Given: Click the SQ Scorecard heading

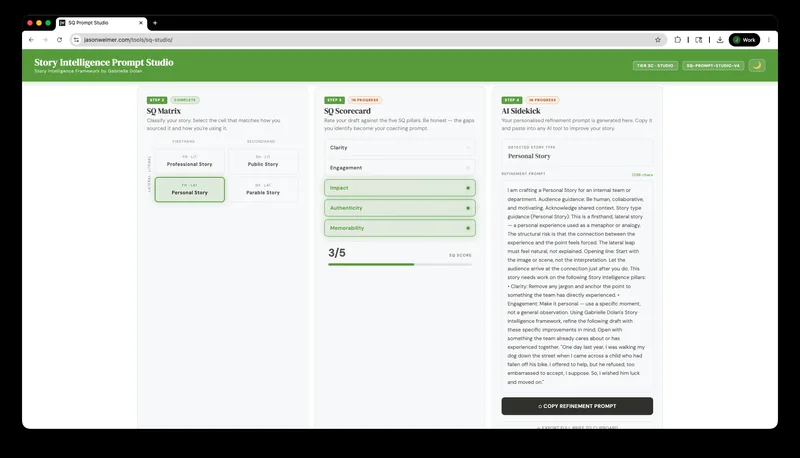Looking at the screenshot, I should [x=347, y=111].
